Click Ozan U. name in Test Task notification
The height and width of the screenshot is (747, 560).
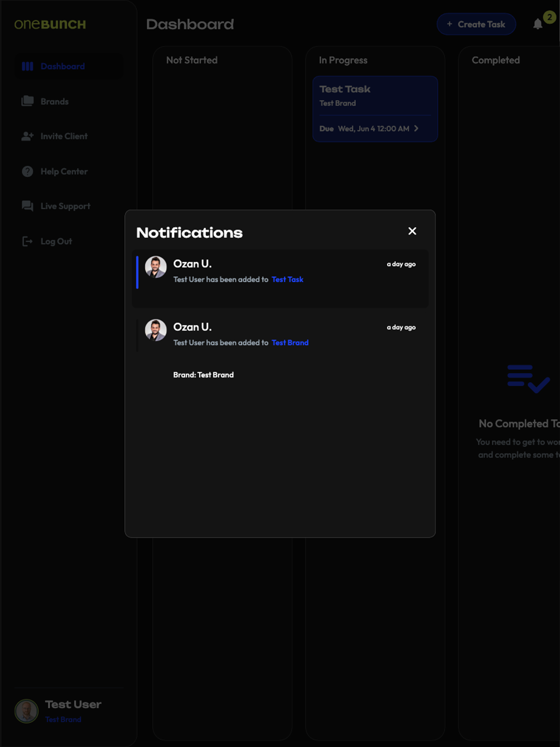[x=192, y=264]
